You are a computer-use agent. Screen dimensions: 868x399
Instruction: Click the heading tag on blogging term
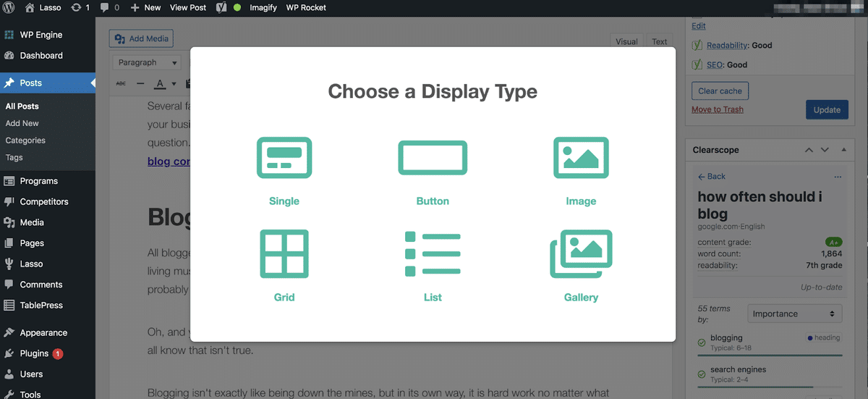coord(824,337)
